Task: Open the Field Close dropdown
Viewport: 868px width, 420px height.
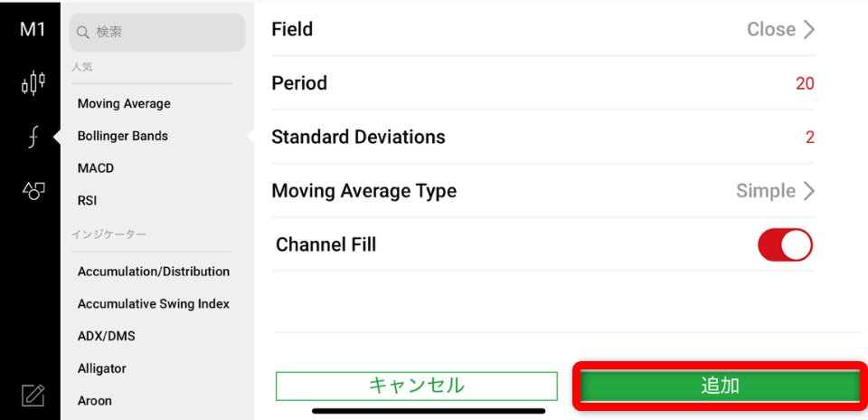Action: coord(781,30)
